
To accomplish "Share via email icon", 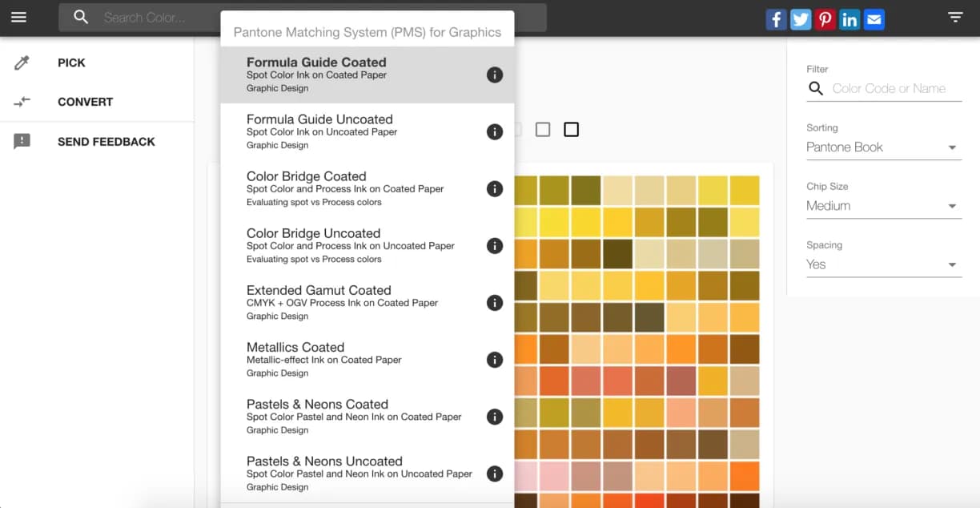I will (x=874, y=19).
